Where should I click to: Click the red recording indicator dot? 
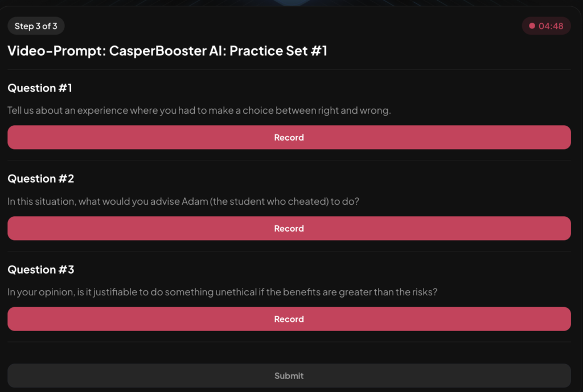[x=532, y=26]
